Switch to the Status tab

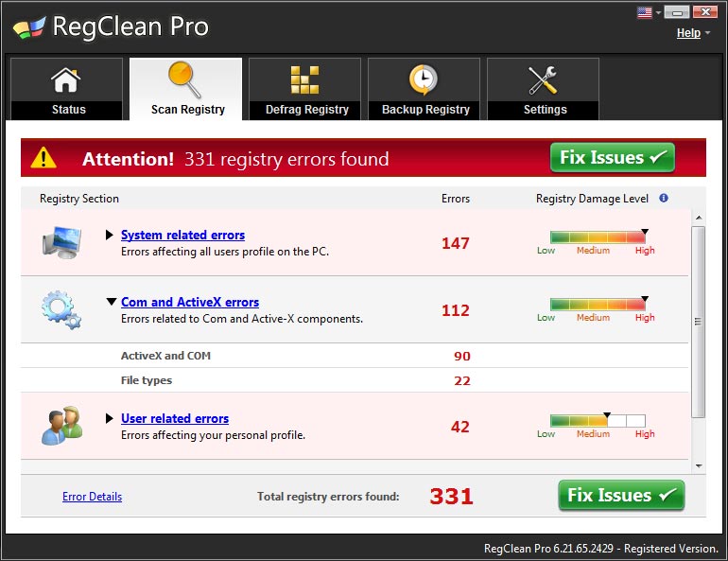point(67,90)
